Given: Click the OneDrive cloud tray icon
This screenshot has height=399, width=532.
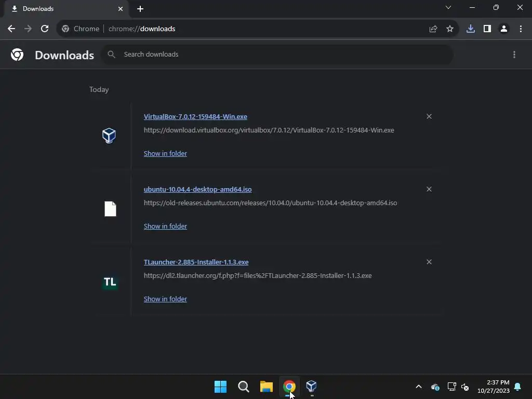Looking at the screenshot, I should 435,387.
